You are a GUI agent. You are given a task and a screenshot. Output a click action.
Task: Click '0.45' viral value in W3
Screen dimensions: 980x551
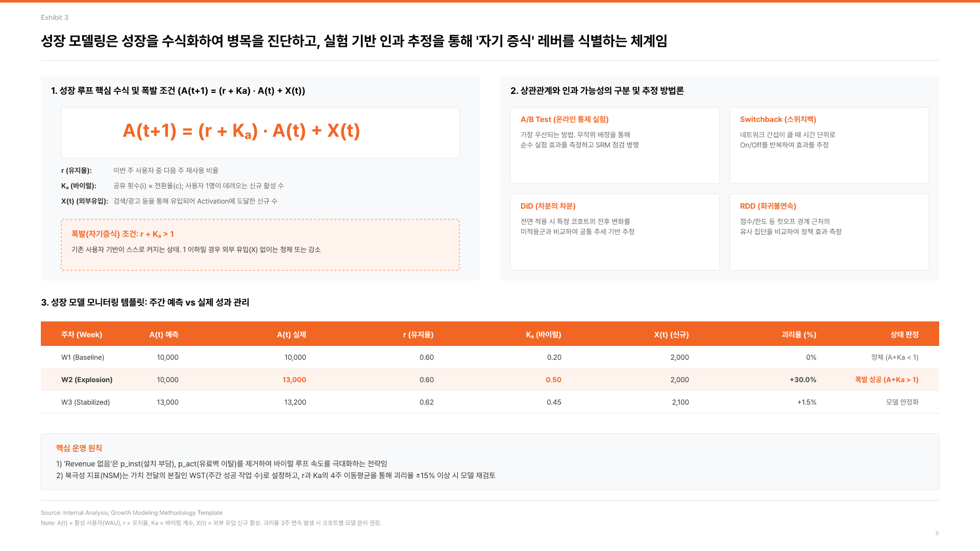[554, 402]
